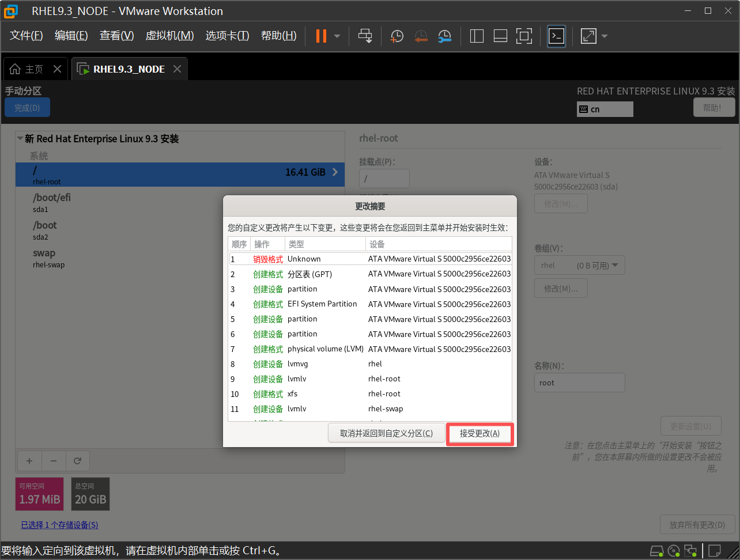
Task: Select row 2 创建格式 分区表 (GPT)
Action: [x=370, y=274]
